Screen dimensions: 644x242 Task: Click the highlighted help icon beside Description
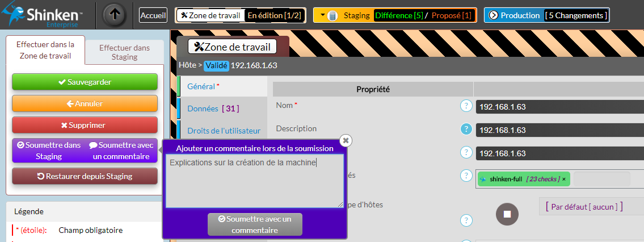point(466,129)
